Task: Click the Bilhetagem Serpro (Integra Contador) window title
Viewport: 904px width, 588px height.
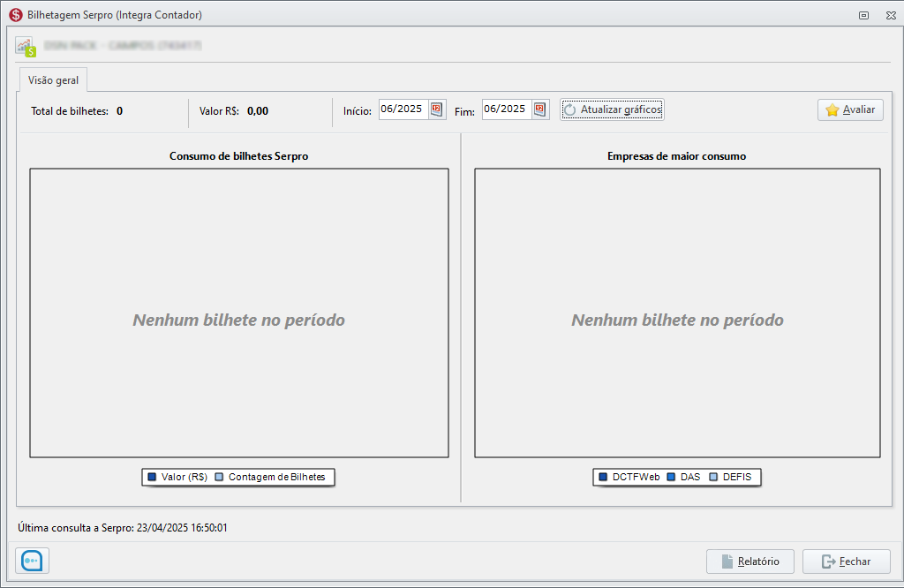Action: click(x=115, y=15)
